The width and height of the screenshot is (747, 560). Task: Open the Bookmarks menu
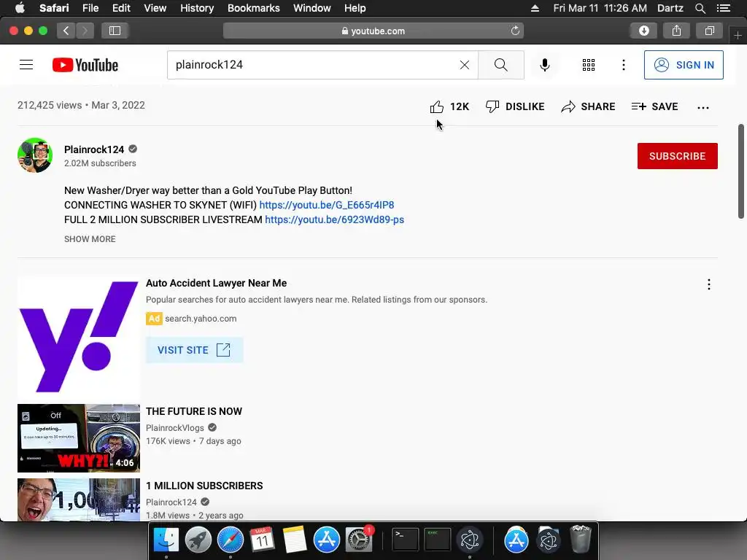click(253, 8)
